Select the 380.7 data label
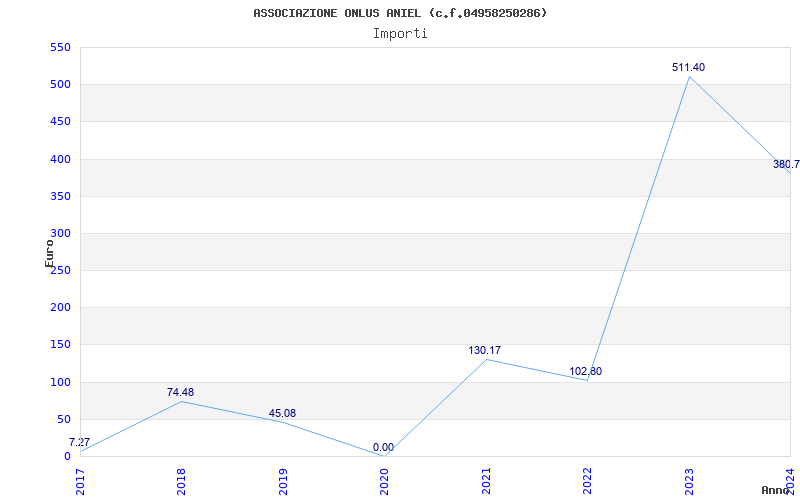This screenshot has width=800, height=500. point(786,164)
